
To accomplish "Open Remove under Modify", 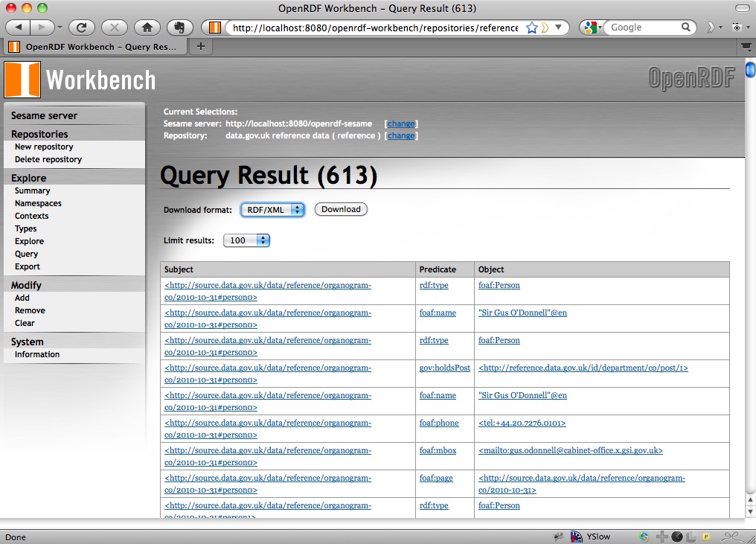I will click(x=30, y=310).
